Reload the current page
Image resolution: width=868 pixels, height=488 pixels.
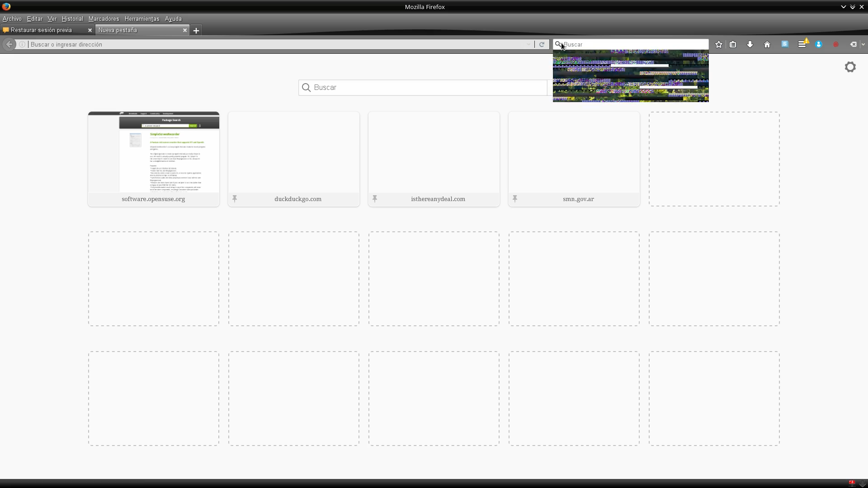[542, 44]
